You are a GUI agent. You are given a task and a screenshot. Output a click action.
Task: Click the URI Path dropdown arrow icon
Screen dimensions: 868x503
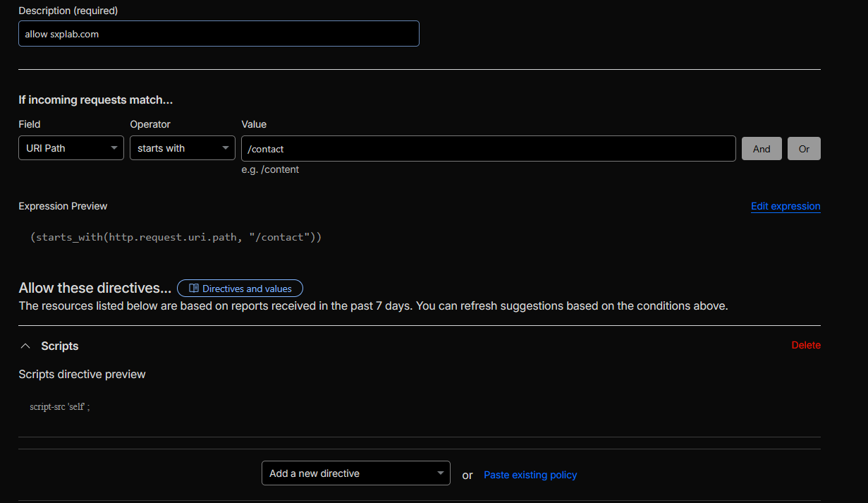(x=114, y=147)
